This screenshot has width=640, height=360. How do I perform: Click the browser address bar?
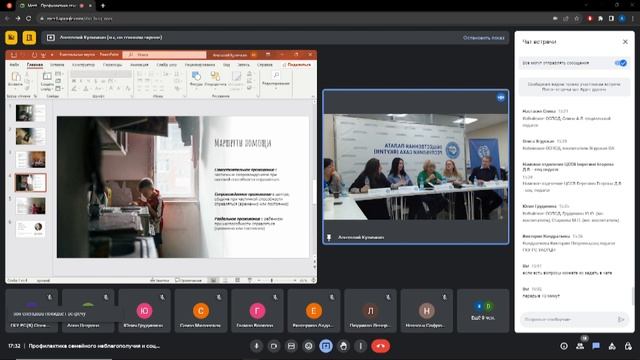294,18
